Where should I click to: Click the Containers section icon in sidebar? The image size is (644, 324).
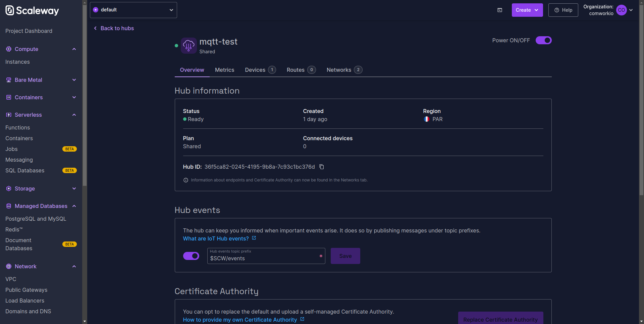click(9, 97)
